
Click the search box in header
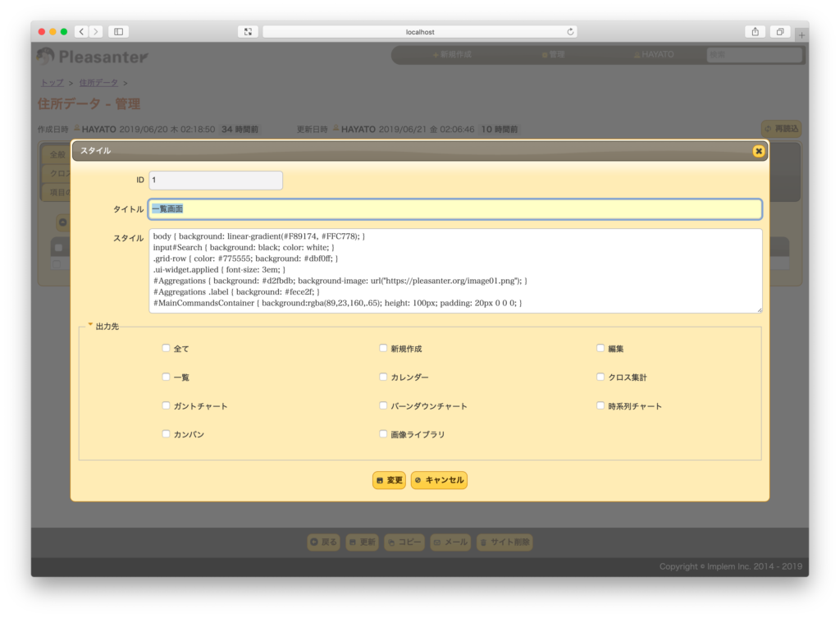(755, 55)
